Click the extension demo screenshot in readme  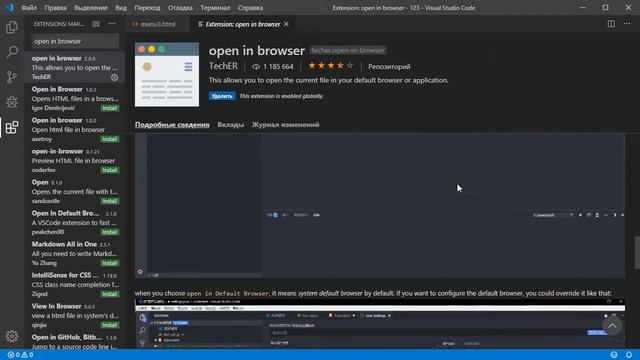tap(380, 206)
